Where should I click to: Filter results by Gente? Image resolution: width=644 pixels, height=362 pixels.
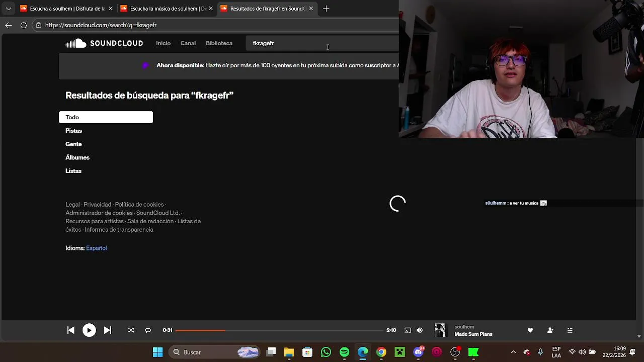point(73,144)
